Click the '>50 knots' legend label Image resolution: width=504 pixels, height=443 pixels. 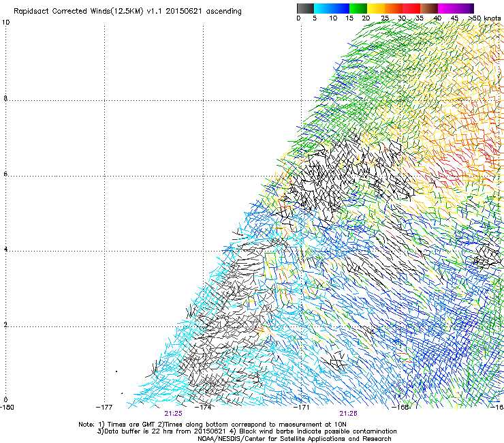pos(485,18)
